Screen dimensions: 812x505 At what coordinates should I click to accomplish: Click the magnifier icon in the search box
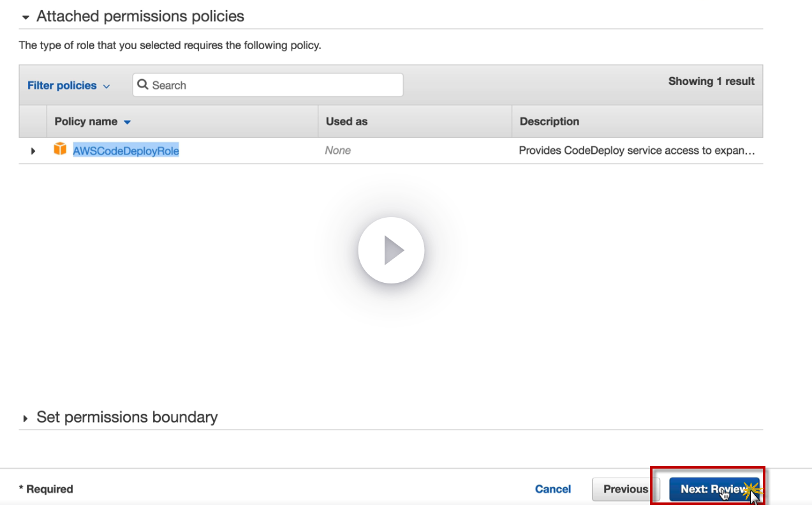143,85
